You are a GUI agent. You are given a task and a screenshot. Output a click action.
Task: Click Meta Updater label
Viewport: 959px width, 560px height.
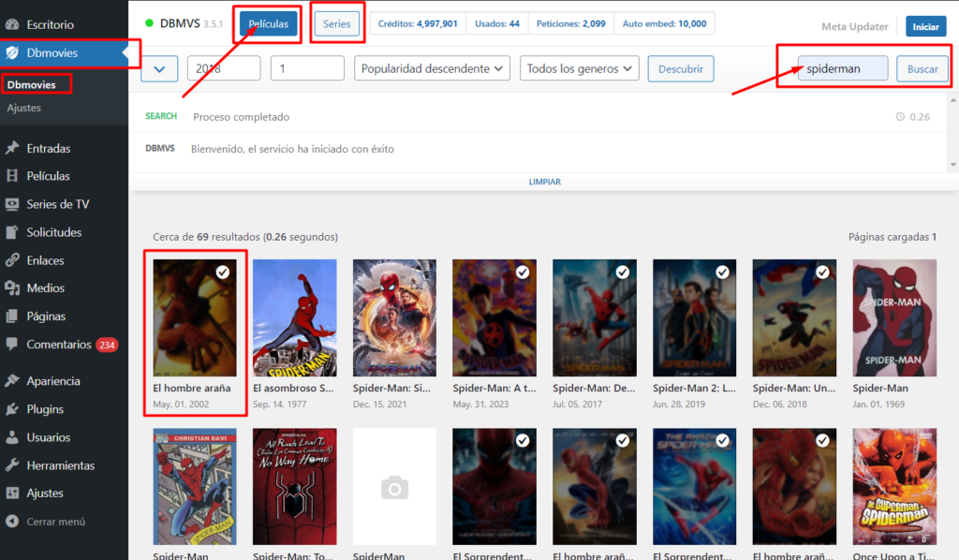coord(854,26)
